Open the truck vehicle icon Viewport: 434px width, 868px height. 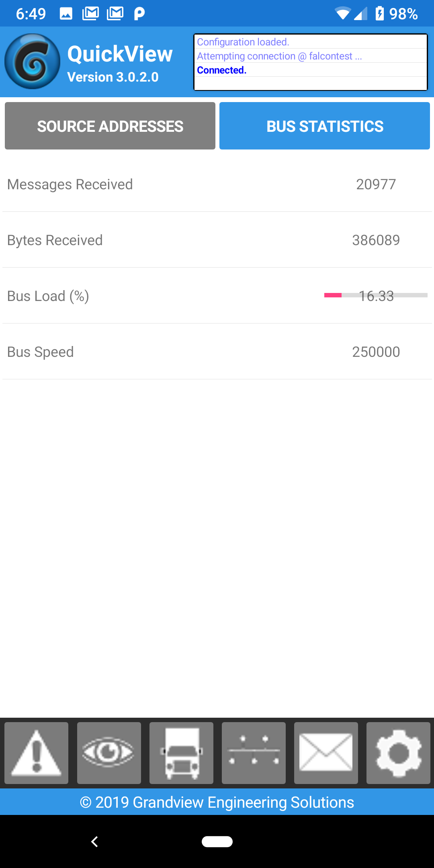pos(181,753)
